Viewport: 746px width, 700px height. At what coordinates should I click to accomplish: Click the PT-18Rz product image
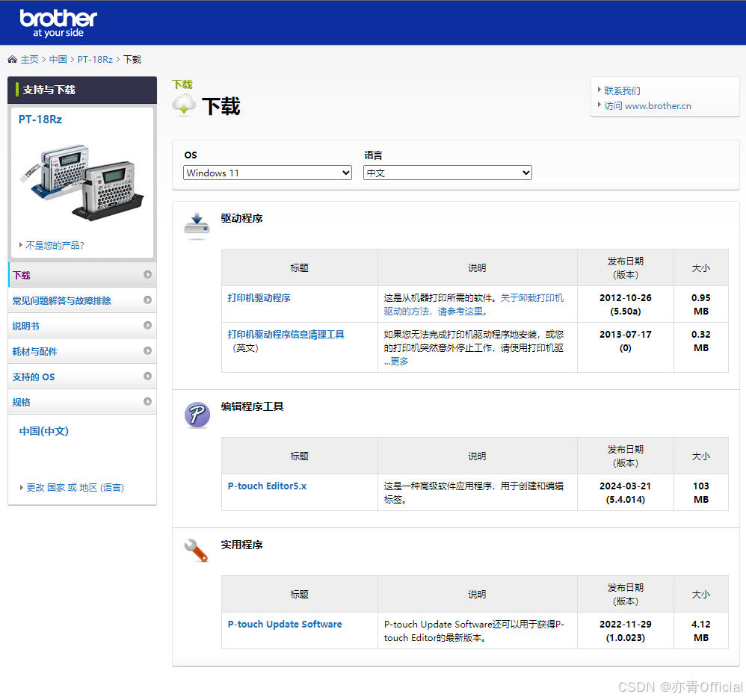click(x=81, y=182)
